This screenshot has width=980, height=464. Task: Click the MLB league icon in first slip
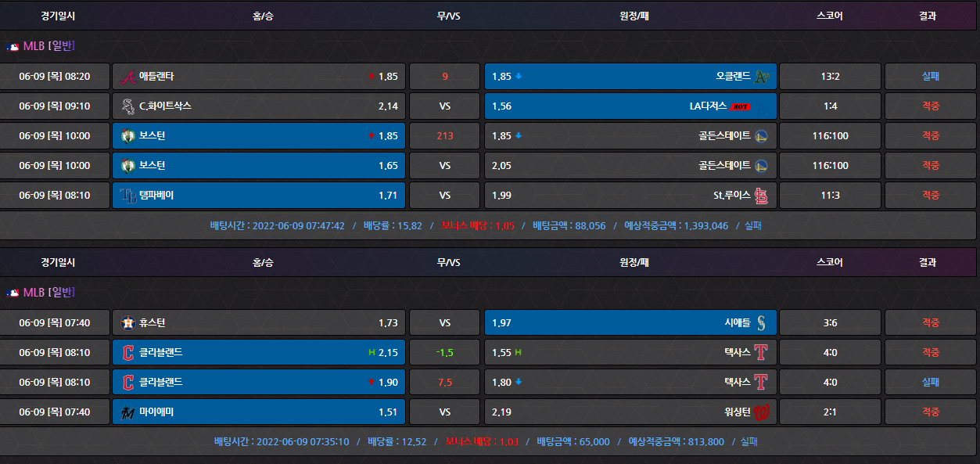pos(13,47)
